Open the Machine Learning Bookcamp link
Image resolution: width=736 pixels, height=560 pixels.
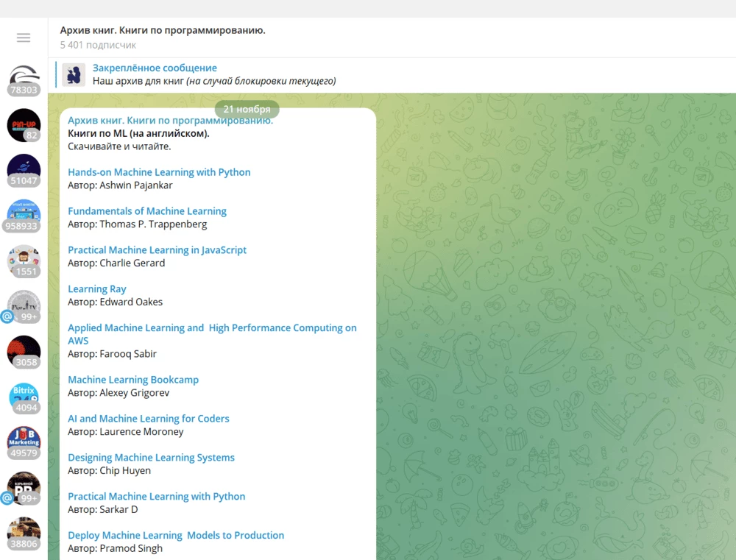click(133, 380)
